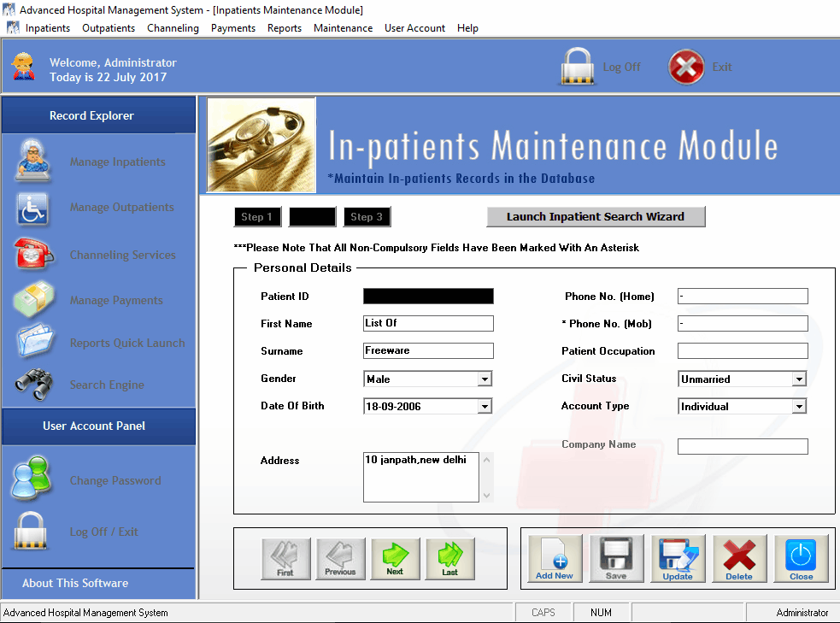Click the blue Close power button
Image resolution: width=840 pixels, height=623 pixels.
[801, 559]
